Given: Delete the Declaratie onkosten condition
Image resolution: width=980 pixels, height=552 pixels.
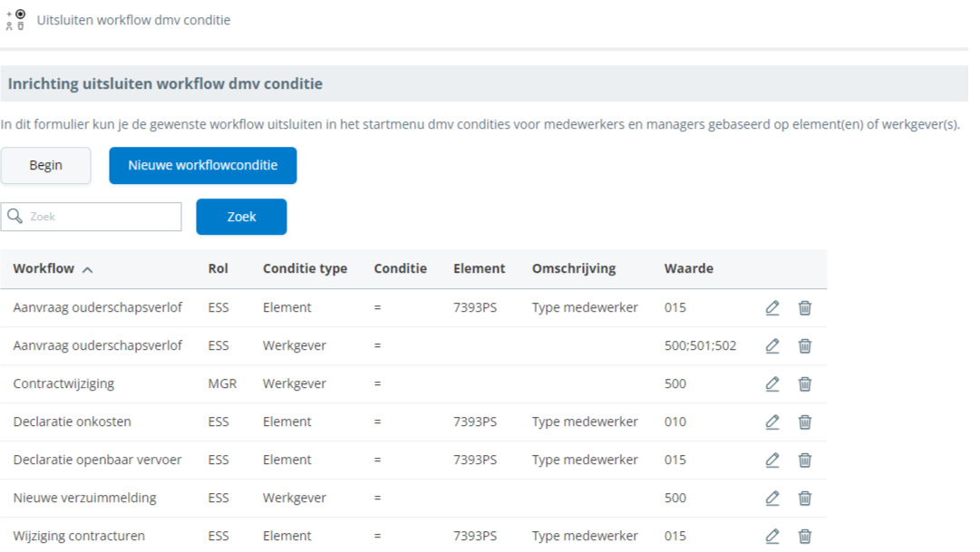Looking at the screenshot, I should [x=805, y=421].
